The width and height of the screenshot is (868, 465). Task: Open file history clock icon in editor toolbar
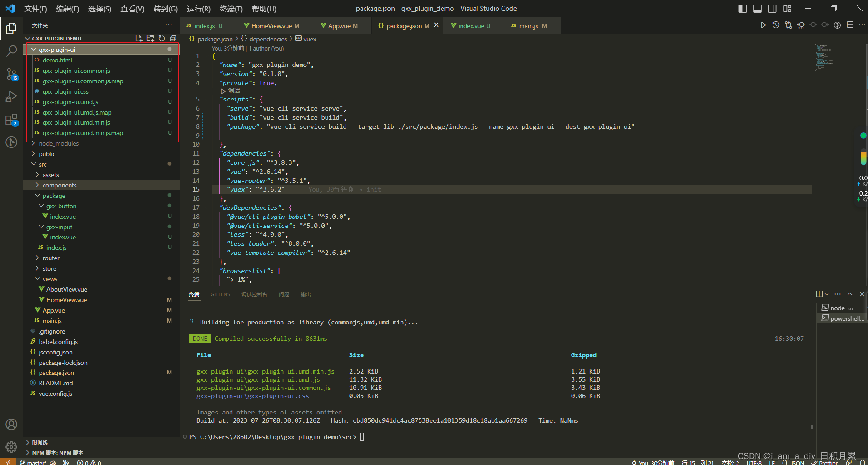pos(776,25)
